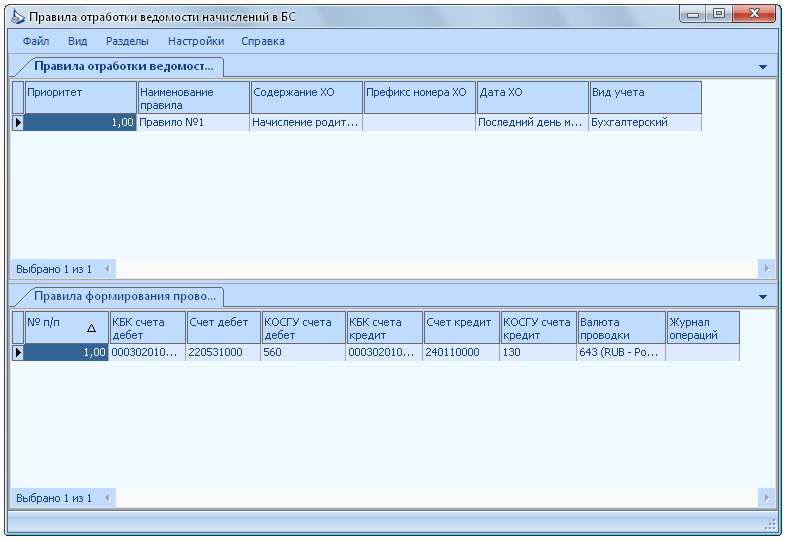
Task: Expand the lower panel dropdown arrow
Action: (762, 297)
